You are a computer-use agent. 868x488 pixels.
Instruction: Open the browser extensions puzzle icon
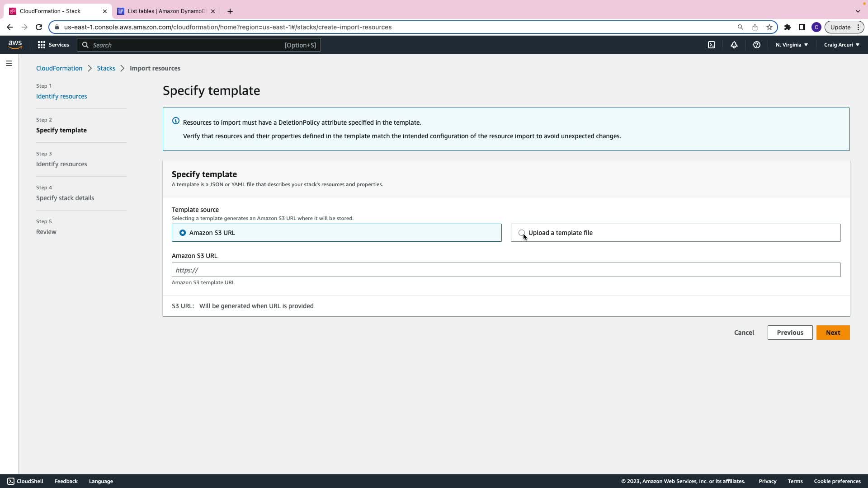[x=787, y=27]
